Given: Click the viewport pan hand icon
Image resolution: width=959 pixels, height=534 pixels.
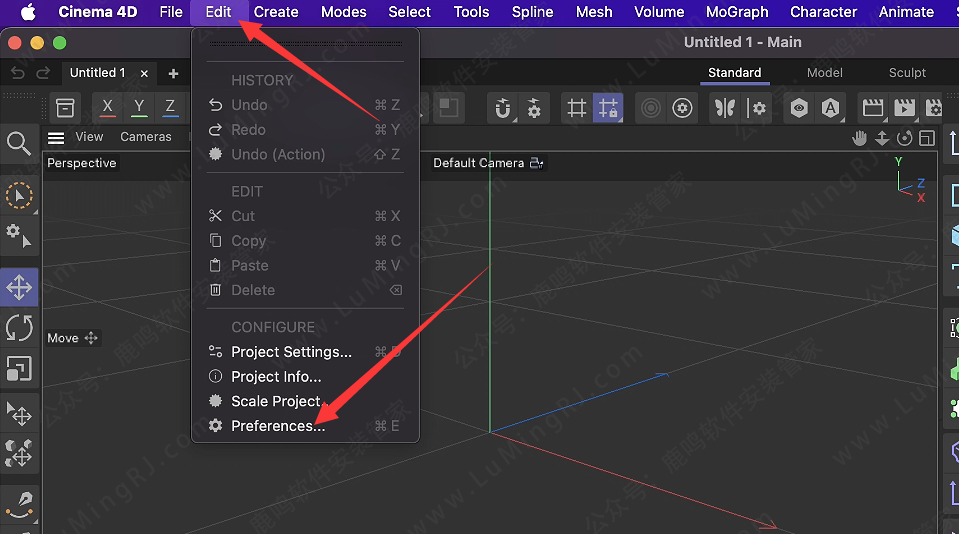Looking at the screenshot, I should click(x=859, y=138).
